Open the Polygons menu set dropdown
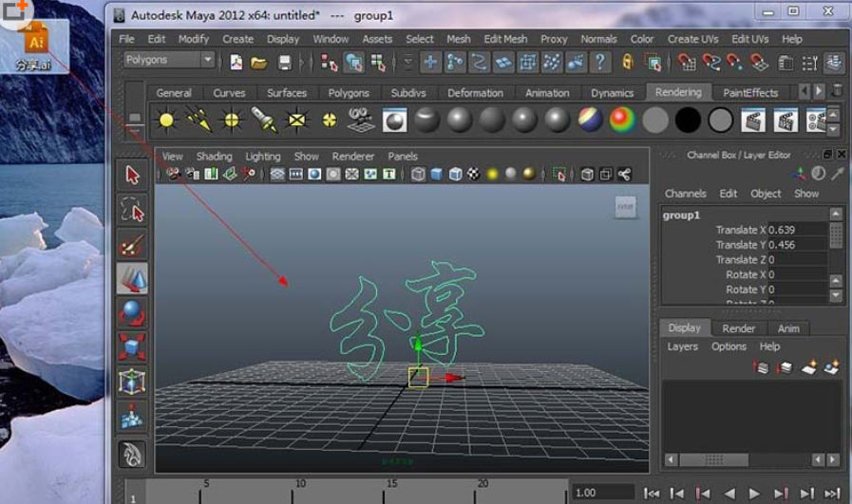Image resolution: width=852 pixels, height=504 pixels. tap(168, 60)
